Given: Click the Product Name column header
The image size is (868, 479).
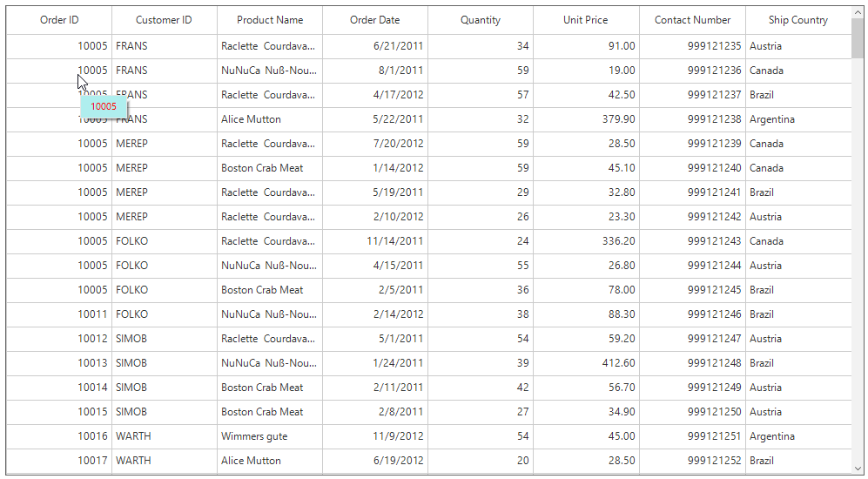Looking at the screenshot, I should 270,20.
